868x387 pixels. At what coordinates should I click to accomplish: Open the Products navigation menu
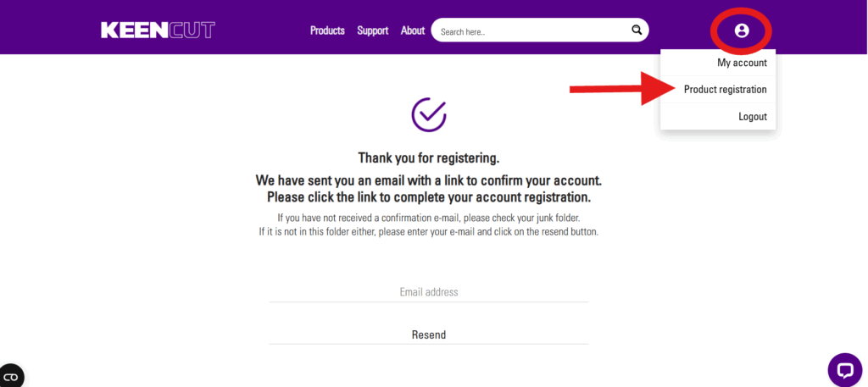tap(327, 30)
